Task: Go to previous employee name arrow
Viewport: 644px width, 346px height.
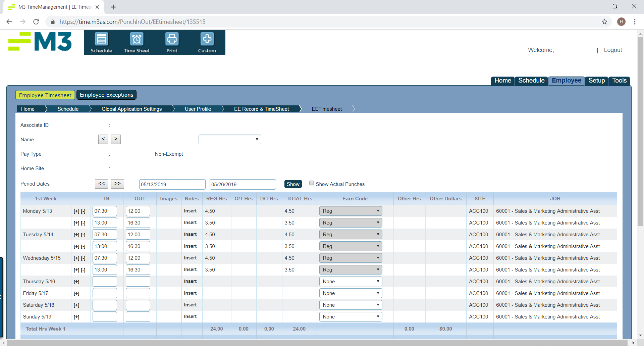Action: click(103, 139)
